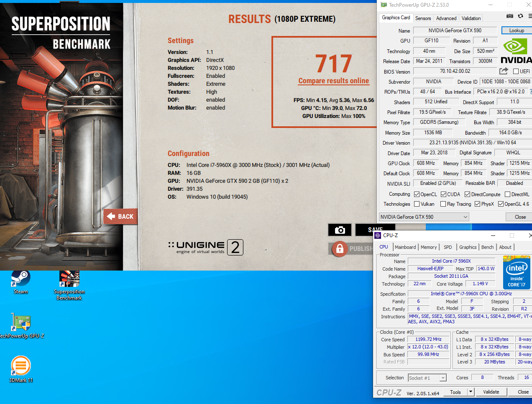Toggle the OpenGL 4.6 checkbox
Viewport: 532px width, 404px height.
tap(501, 204)
